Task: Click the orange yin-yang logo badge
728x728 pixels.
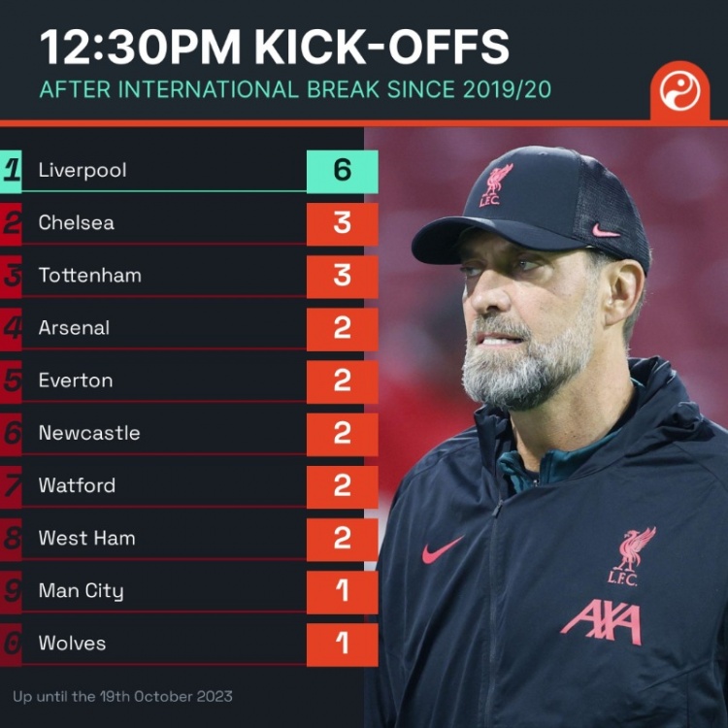Action: click(679, 91)
